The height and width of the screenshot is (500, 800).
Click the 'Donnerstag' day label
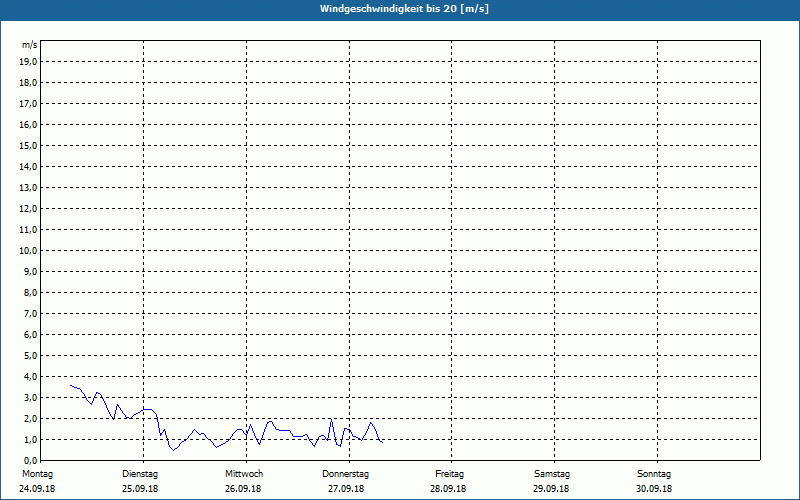click(345, 474)
